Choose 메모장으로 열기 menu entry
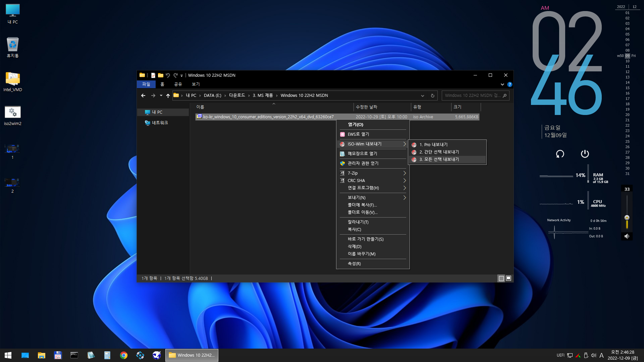Image resolution: width=644 pixels, height=362 pixels. click(373, 154)
